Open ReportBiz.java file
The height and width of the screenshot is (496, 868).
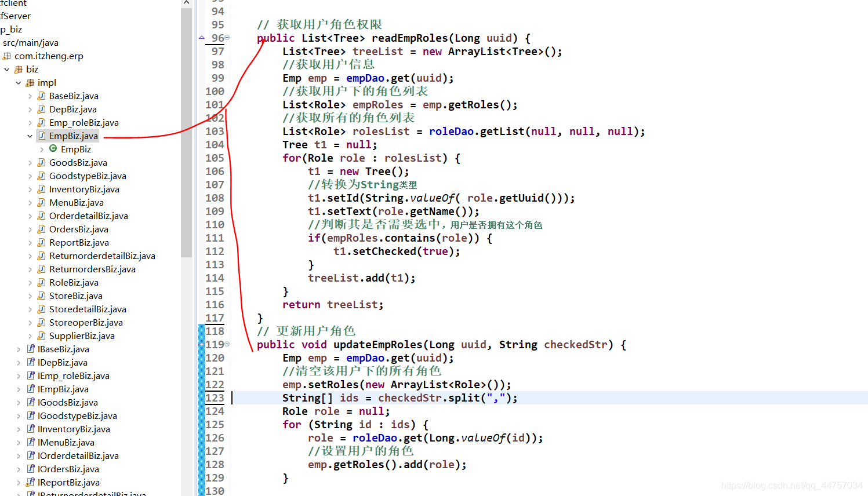pyautogui.click(x=79, y=243)
